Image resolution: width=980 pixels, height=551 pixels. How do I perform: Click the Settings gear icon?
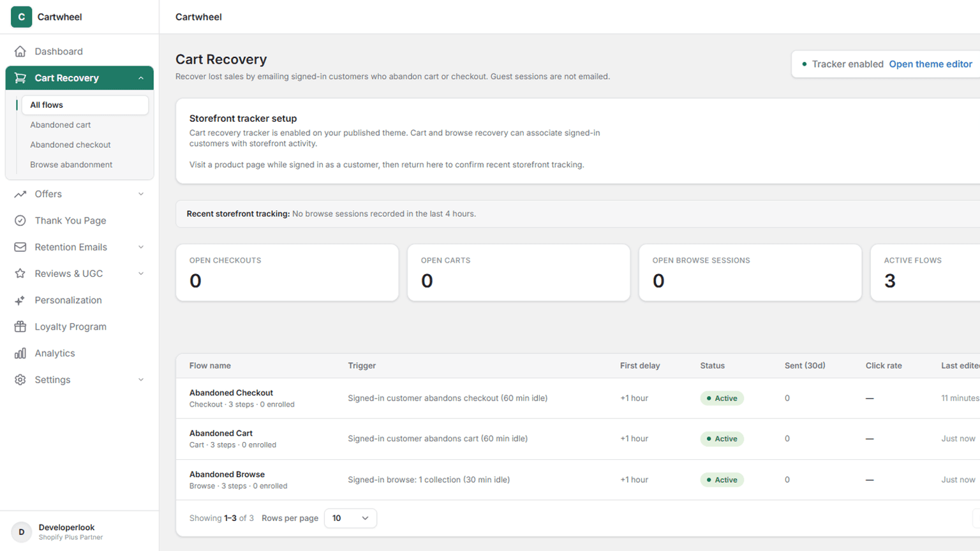click(20, 379)
